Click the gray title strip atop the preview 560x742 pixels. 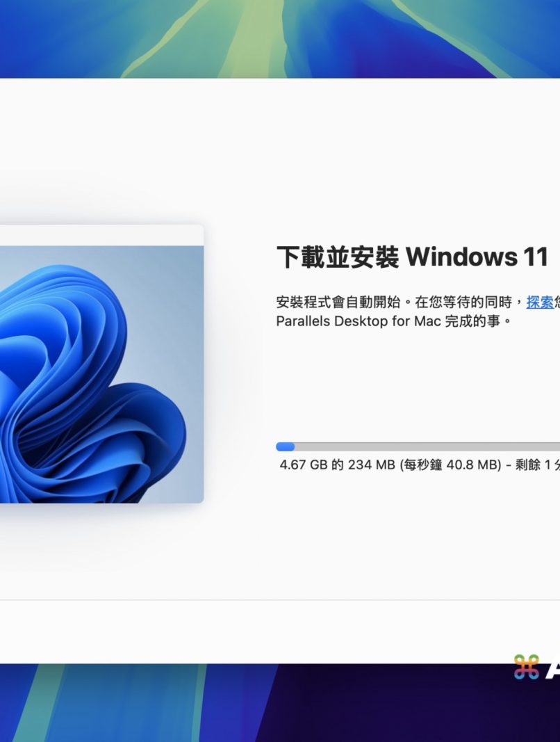[101, 235]
